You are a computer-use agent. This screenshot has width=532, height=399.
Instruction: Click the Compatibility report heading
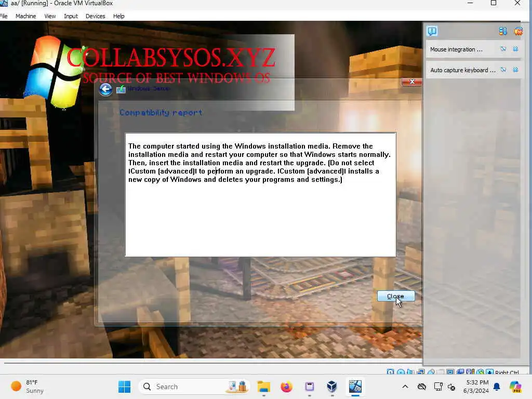tap(161, 112)
